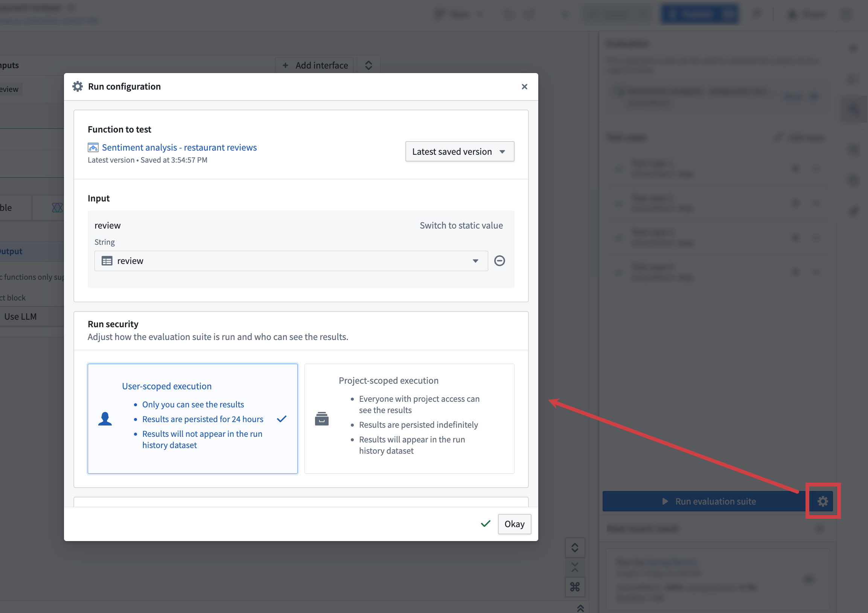Toggle the expand chevrons beside Add interface

point(368,66)
